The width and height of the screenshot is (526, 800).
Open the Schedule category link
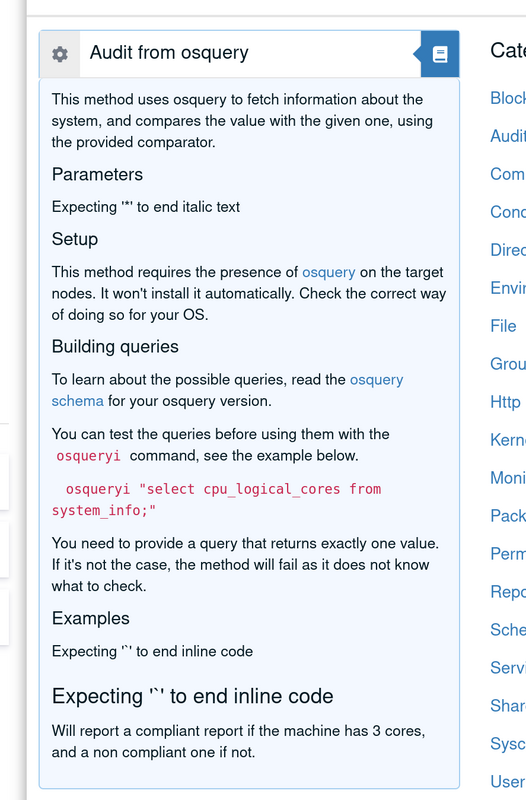click(508, 630)
